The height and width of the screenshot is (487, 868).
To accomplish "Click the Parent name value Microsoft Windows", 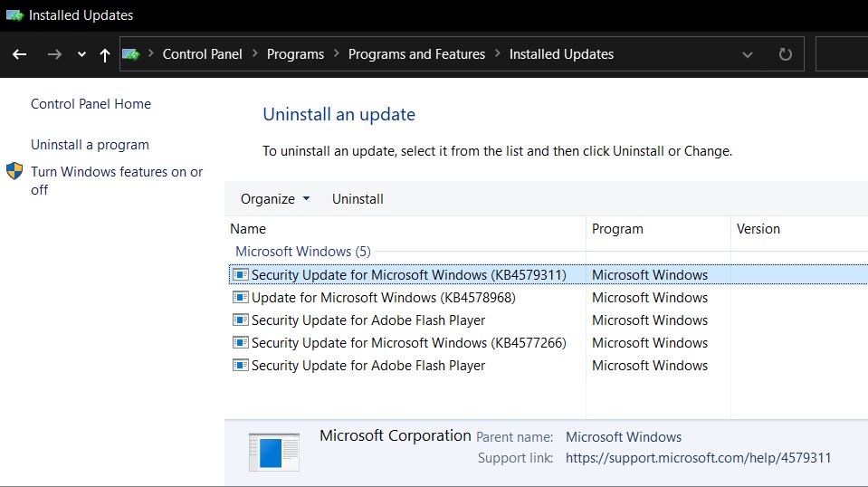I will pos(624,437).
